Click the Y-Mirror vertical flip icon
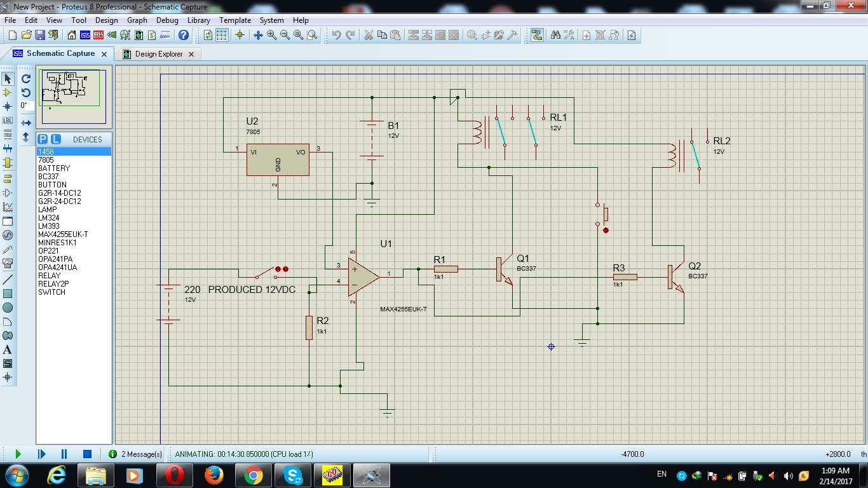Image resolution: width=868 pixels, height=488 pixels. [26, 137]
